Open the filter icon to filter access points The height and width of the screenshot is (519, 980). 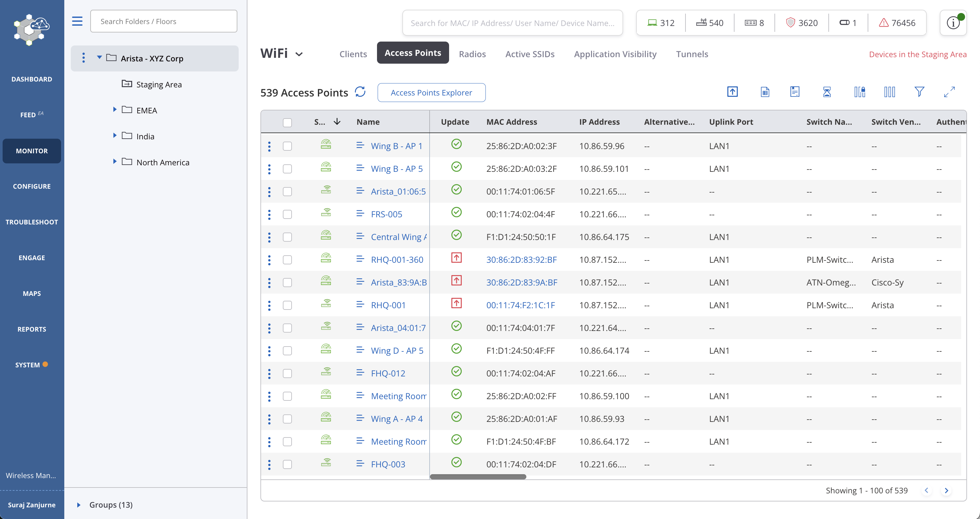[x=919, y=92]
